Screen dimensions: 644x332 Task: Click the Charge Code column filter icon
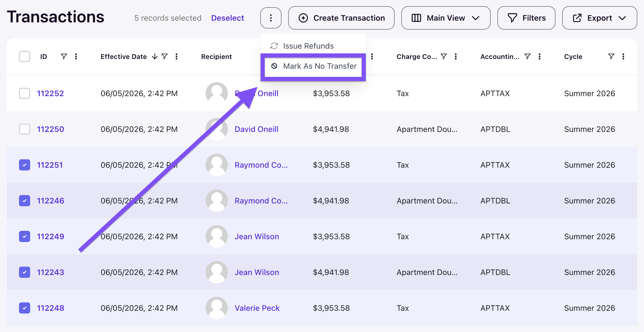pyautogui.click(x=444, y=56)
